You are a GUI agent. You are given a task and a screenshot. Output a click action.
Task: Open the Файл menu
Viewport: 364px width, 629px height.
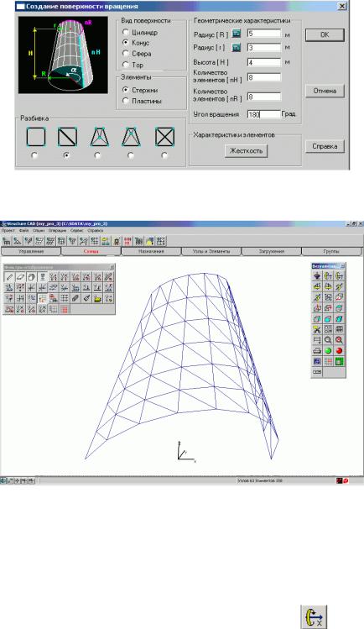coord(23,231)
